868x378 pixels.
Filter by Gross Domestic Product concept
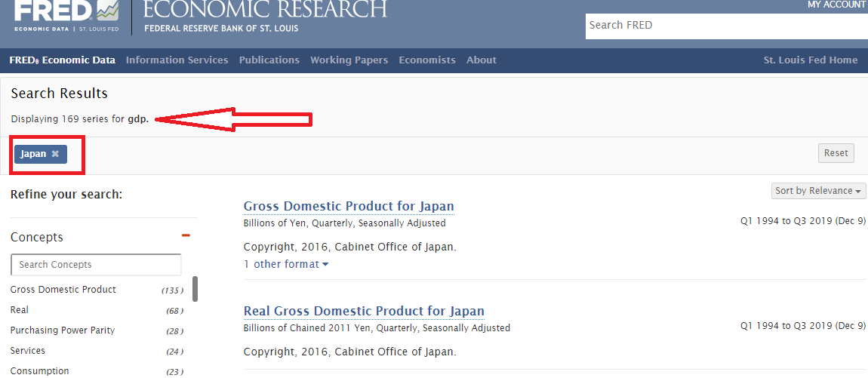[x=63, y=290]
